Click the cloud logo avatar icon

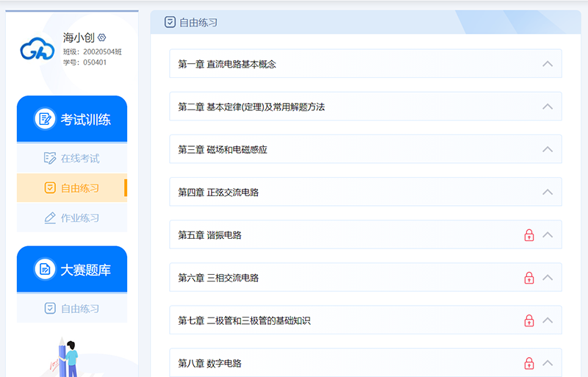click(37, 50)
